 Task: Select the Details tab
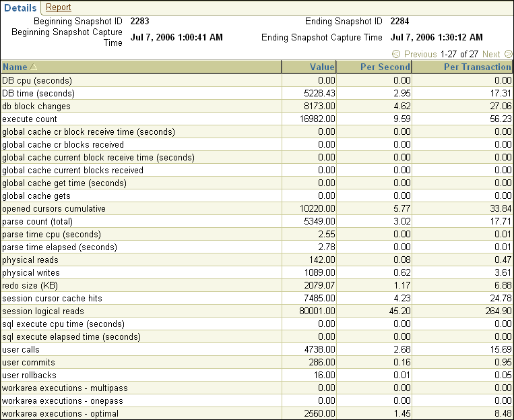click(20, 8)
